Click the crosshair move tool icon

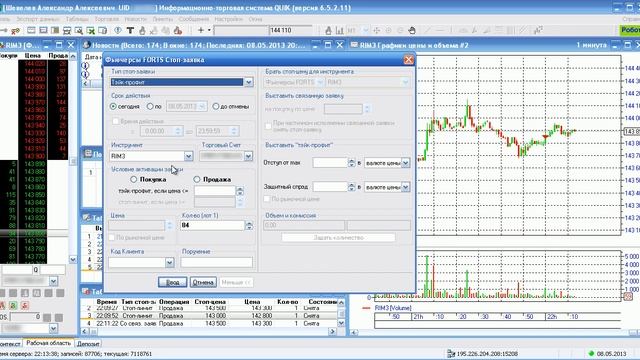coord(376,30)
